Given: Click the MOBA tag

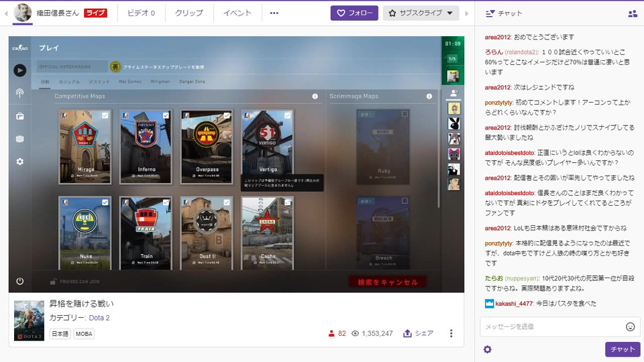Looking at the screenshot, I should 84,334.
